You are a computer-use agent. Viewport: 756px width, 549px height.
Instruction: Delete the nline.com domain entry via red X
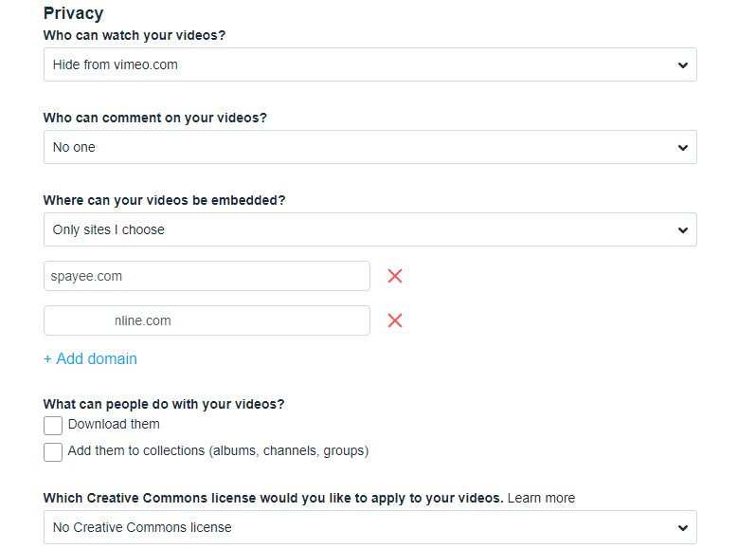395,320
